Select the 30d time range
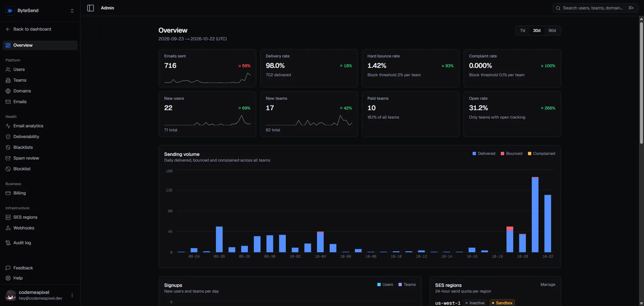Image resolution: width=644 pixels, height=306 pixels. tap(537, 31)
